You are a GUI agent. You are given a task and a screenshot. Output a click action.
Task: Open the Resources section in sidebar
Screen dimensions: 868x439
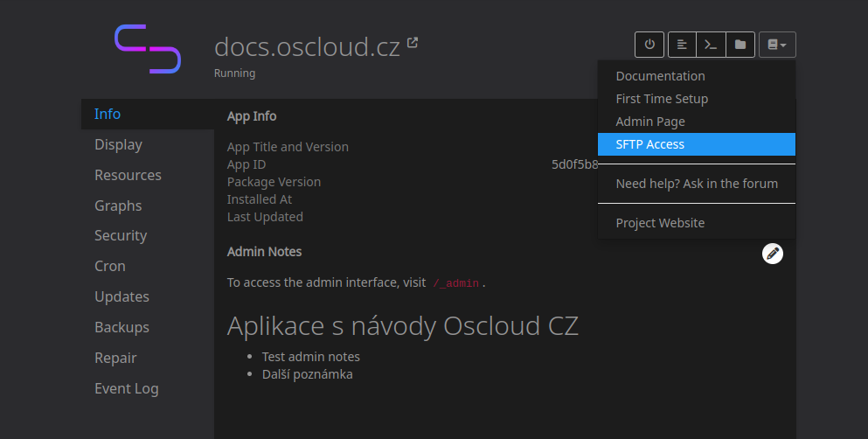click(128, 175)
